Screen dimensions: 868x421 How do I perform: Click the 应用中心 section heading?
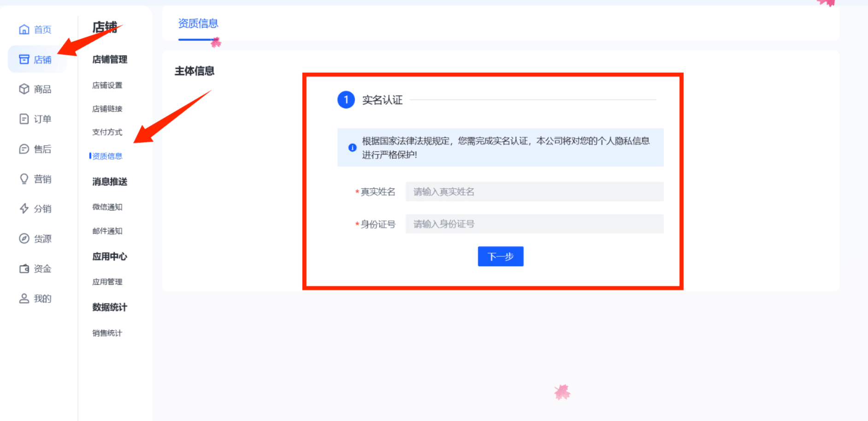[x=110, y=256]
